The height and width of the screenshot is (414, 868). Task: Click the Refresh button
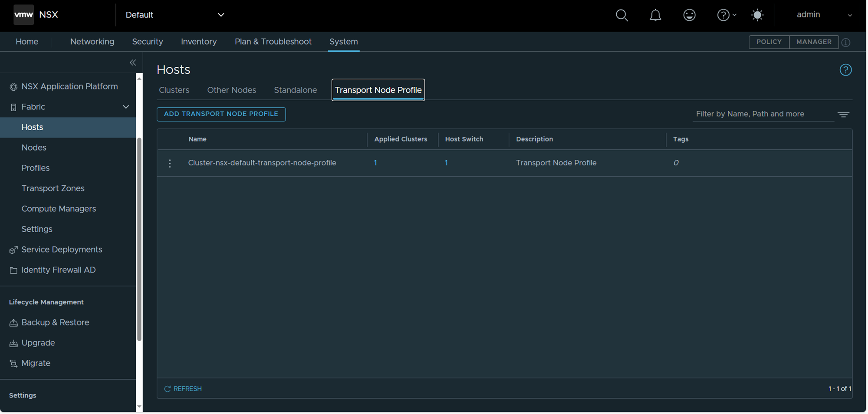pos(183,389)
